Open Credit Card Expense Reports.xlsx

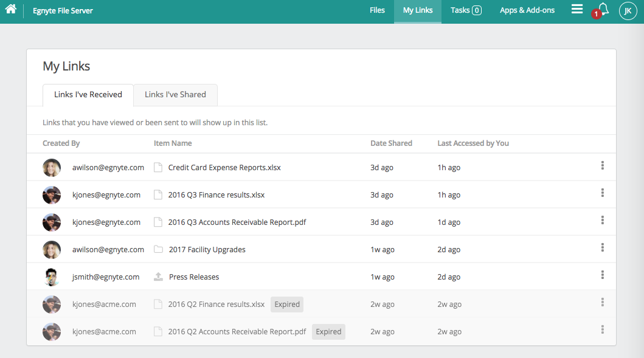[224, 168]
